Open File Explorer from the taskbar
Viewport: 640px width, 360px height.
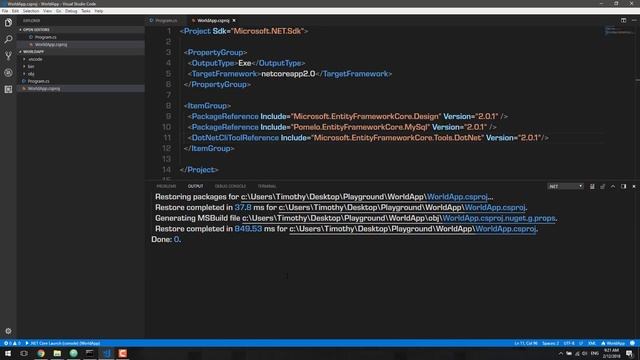pos(57,353)
